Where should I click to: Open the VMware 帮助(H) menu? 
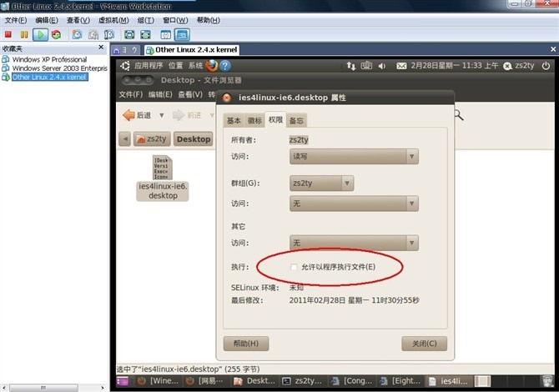[x=209, y=20]
